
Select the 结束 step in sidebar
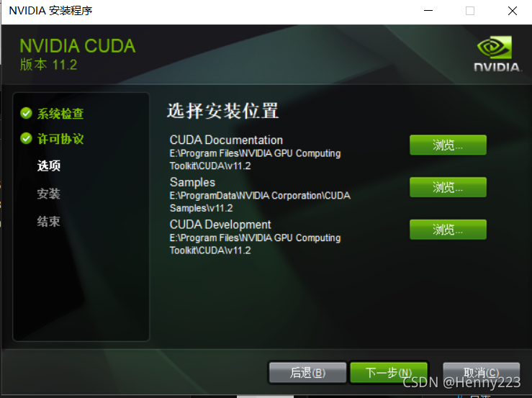click(48, 222)
